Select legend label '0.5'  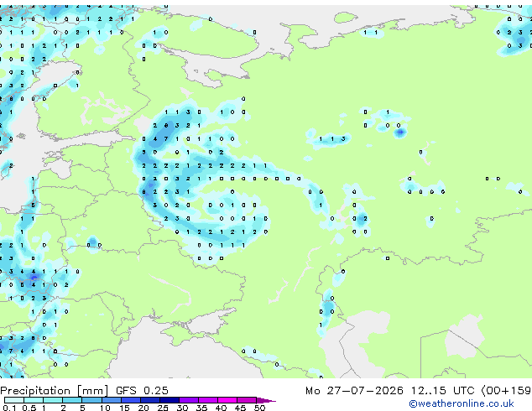(x=29, y=408)
